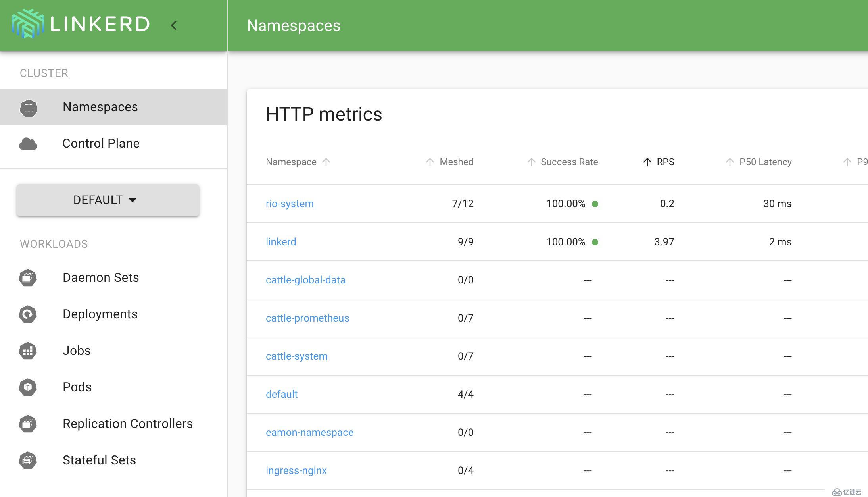The image size is (868, 497).
Task: Open the rio-system namespace link
Action: pyautogui.click(x=290, y=204)
